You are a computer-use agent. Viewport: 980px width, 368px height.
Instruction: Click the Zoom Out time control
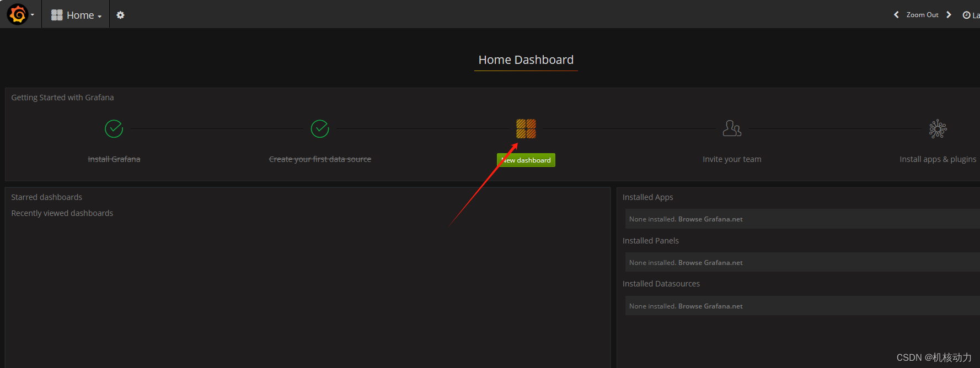922,15
